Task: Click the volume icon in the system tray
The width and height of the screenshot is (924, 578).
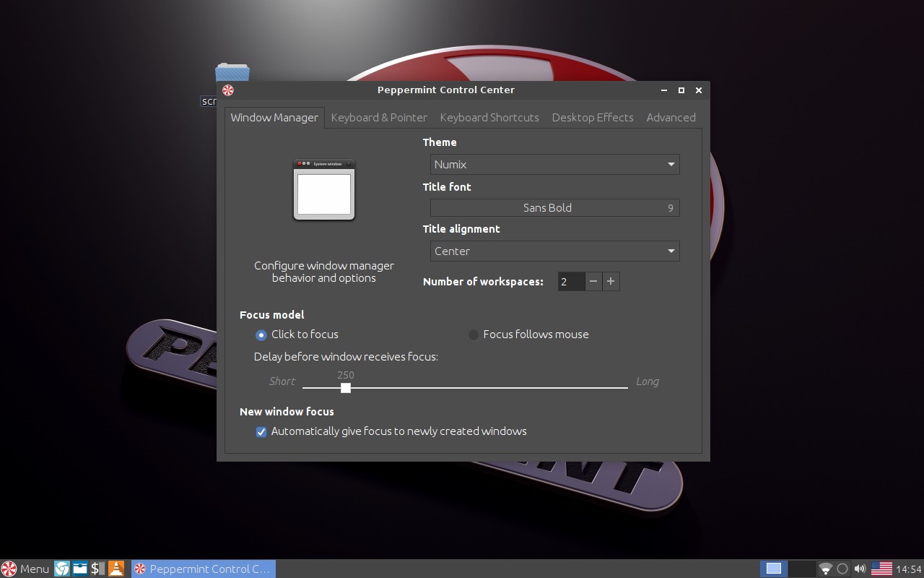Action: tap(860, 569)
